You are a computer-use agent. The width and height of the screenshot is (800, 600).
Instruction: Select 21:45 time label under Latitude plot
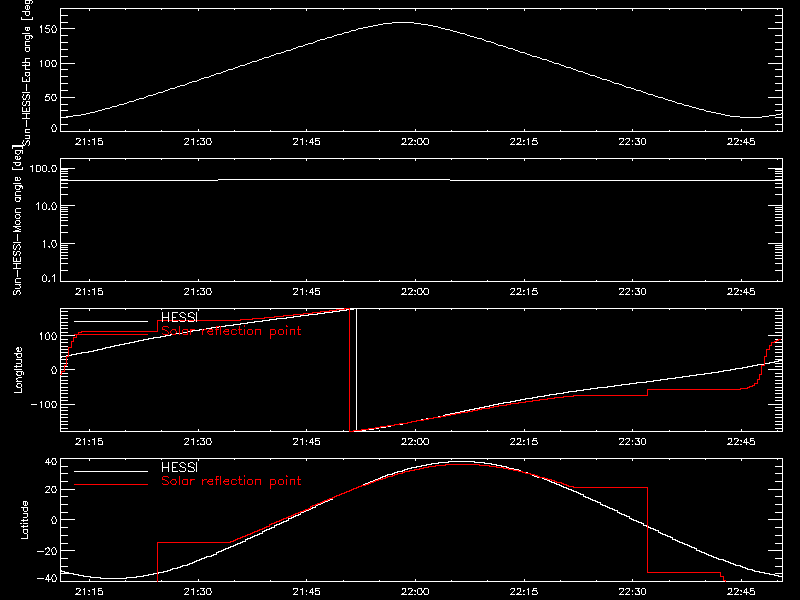coord(307,592)
